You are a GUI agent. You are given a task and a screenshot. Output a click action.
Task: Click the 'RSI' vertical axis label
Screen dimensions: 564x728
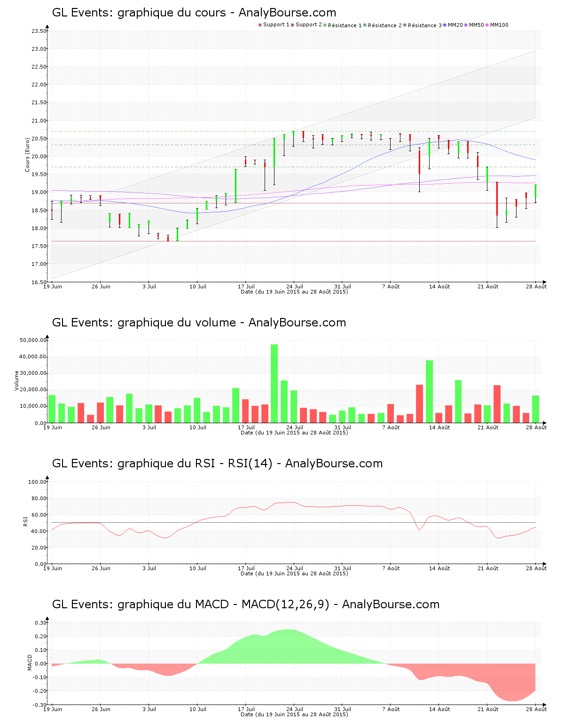coord(26,521)
